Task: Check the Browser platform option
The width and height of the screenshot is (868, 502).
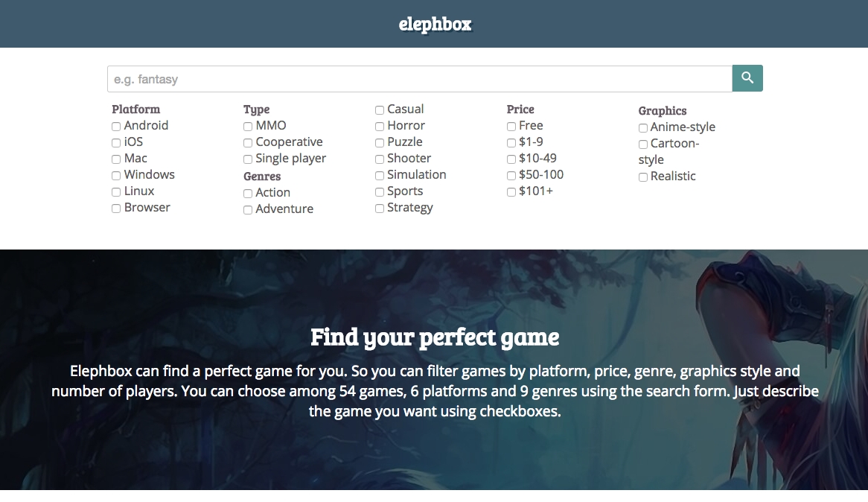Action: (x=116, y=209)
